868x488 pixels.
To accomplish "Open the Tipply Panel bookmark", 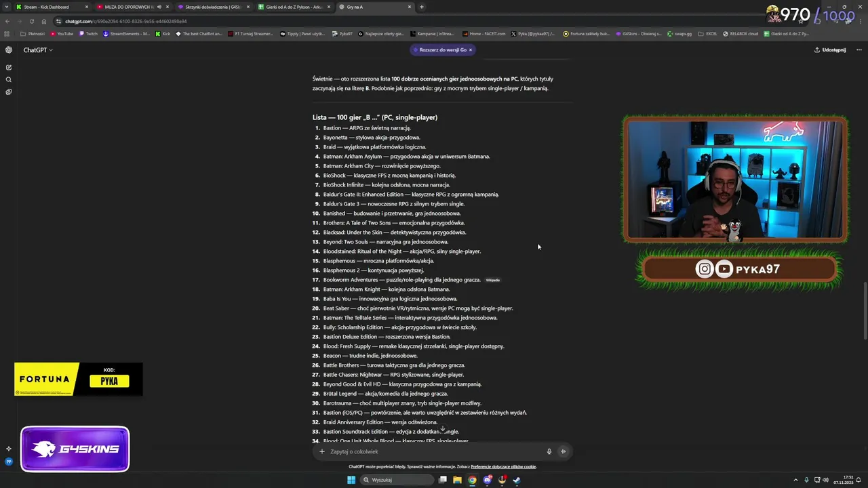I will point(302,33).
